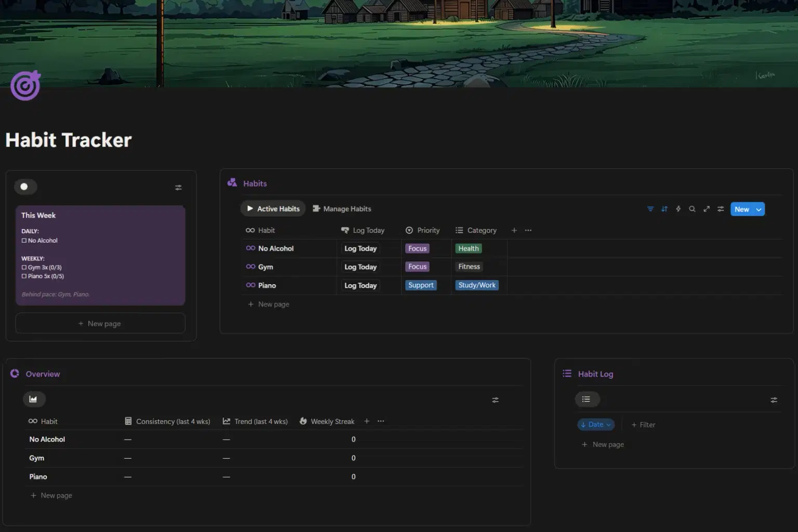The height and width of the screenshot is (532, 798).
Task: Open Habits database in full page
Action: [x=707, y=209]
